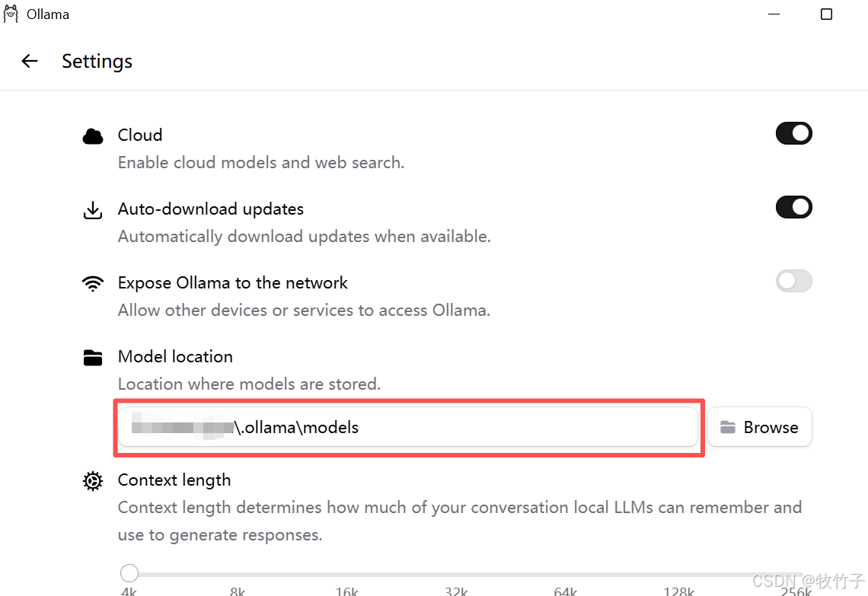Enable Expose Ollama to the network toggle
Screen dimensions: 868x596
pyautogui.click(x=794, y=281)
